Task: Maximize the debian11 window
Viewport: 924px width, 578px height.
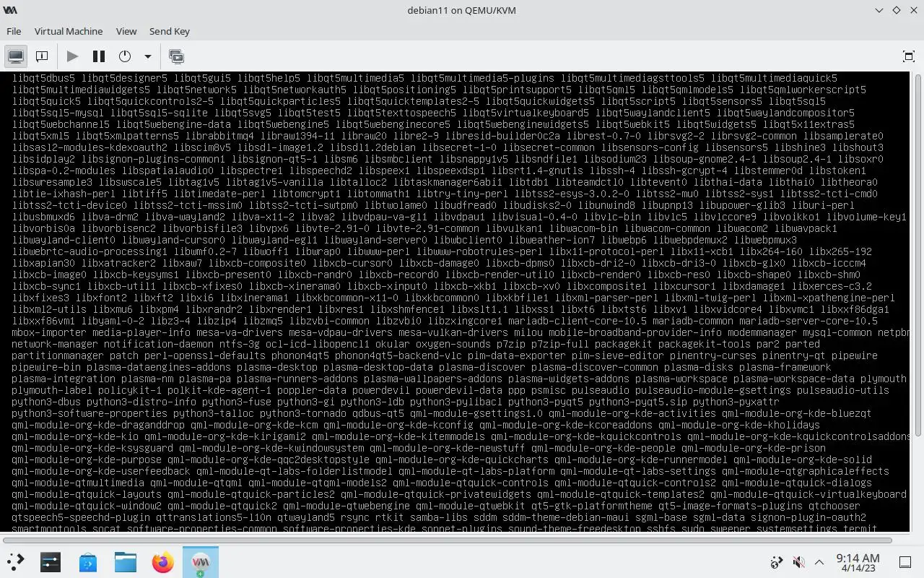Action: click(x=896, y=10)
